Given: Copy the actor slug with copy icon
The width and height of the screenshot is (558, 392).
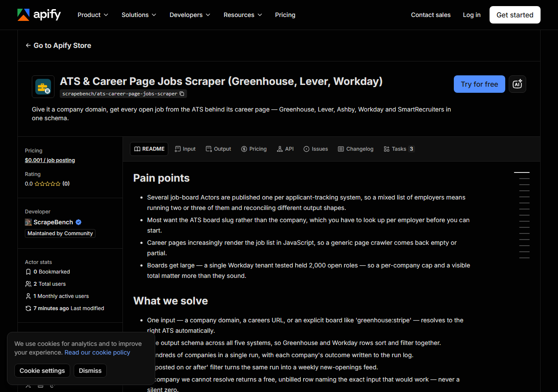Looking at the screenshot, I should [182, 94].
